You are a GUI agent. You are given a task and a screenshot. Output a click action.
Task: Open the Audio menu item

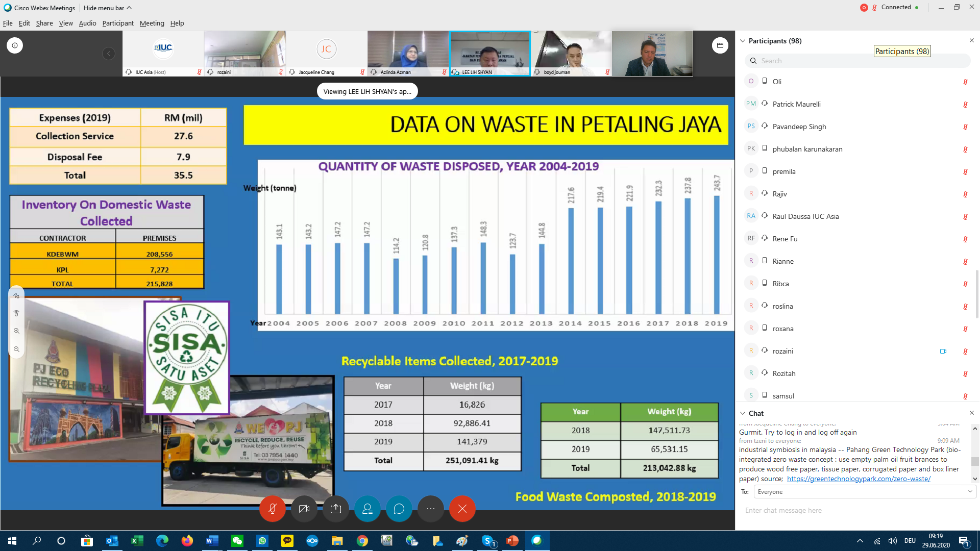click(x=87, y=23)
